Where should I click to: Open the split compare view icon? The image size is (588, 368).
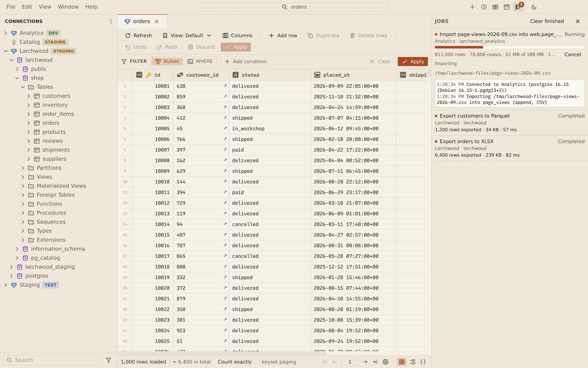click(495, 7)
